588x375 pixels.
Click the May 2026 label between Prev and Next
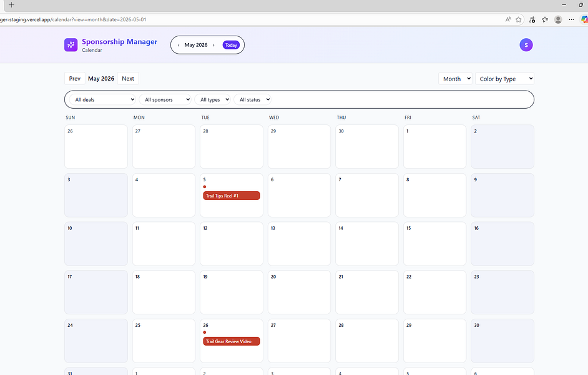click(101, 79)
